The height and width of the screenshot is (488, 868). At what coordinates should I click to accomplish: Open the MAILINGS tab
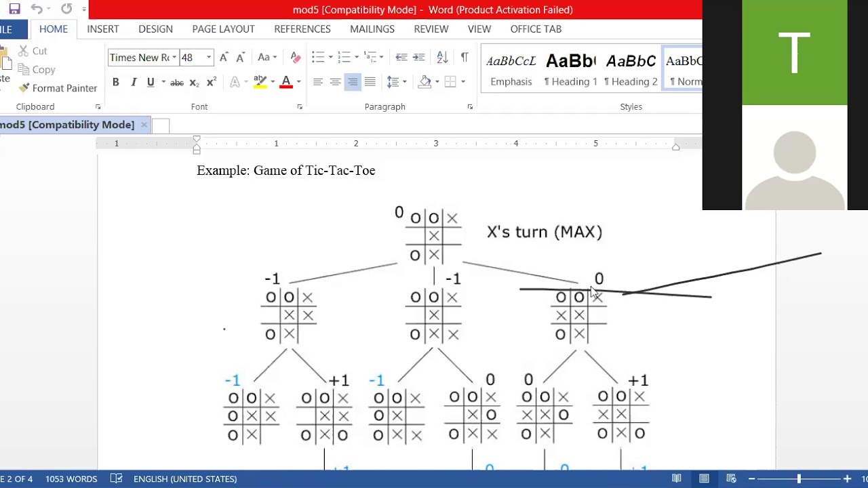[372, 29]
